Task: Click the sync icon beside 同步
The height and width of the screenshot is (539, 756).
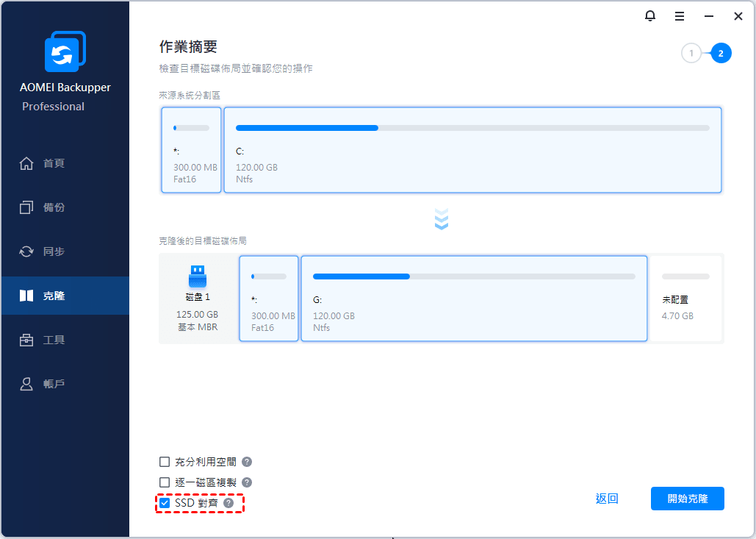Action: (26, 251)
